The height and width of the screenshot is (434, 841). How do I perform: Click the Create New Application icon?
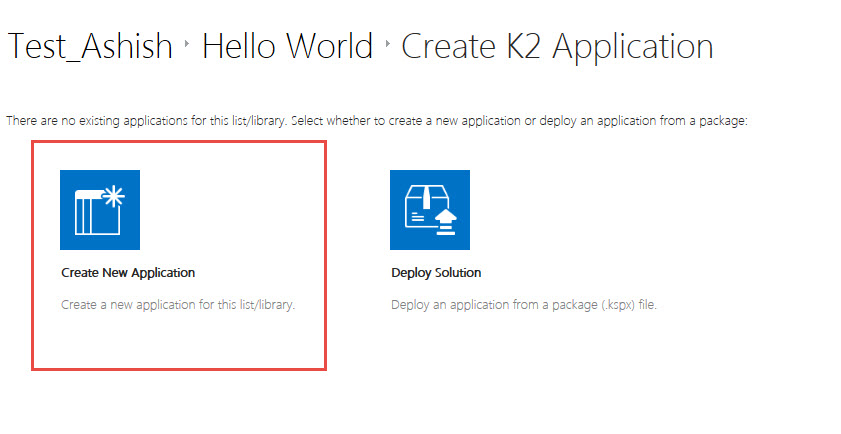100,210
